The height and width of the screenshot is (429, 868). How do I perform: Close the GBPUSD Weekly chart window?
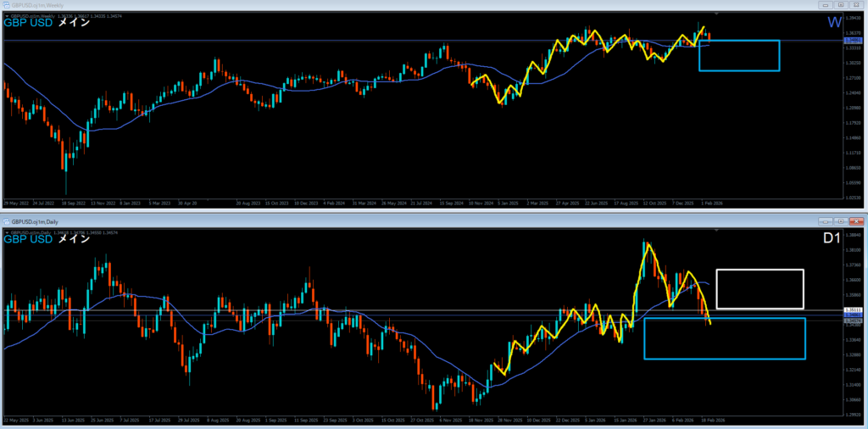click(855, 5)
